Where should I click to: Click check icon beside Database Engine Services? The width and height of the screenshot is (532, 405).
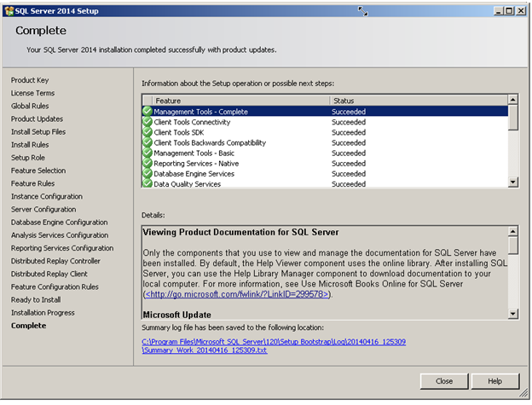[147, 173]
